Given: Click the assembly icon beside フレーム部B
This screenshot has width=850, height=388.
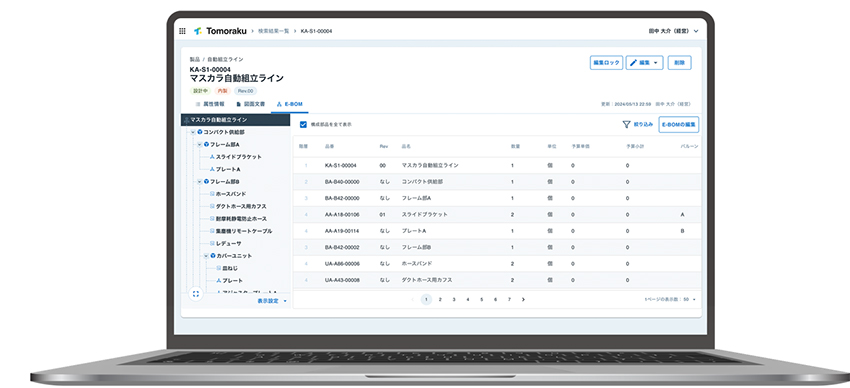Looking at the screenshot, I should pyautogui.click(x=207, y=182).
